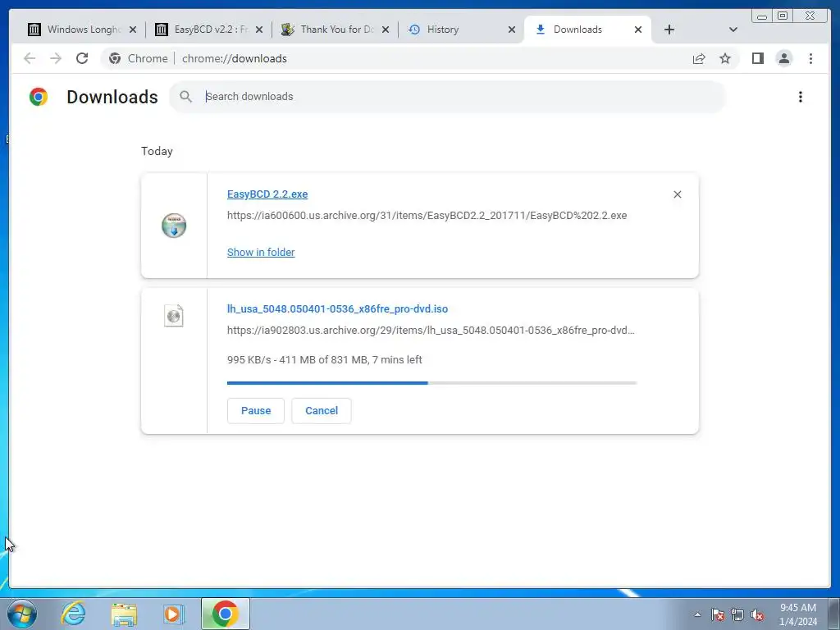
Task: Click the Chrome logo beside Downloads
Action: 39,97
